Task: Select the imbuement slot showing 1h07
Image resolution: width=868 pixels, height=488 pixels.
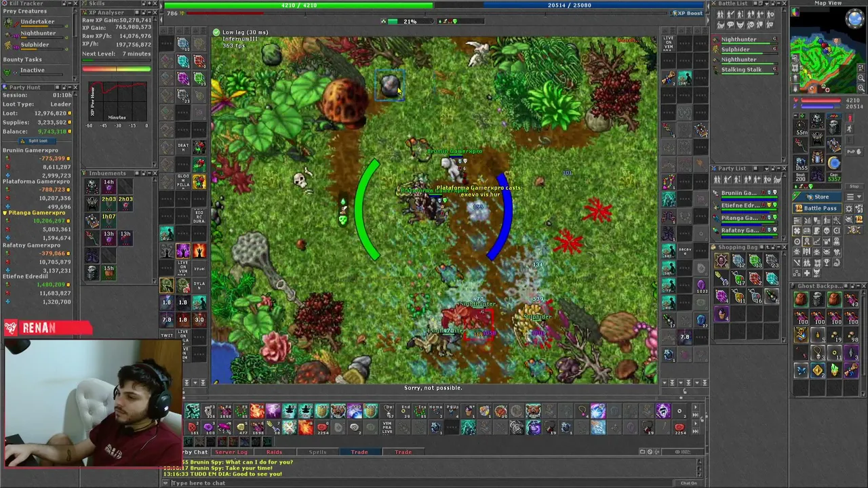Action: click(108, 220)
